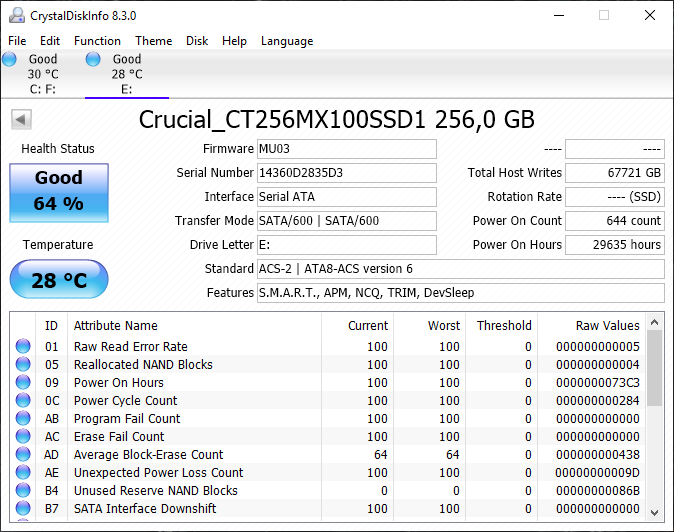The width and height of the screenshot is (674, 532).
Task: Select the Unexpected Power Loss Count attribute name
Action: click(x=159, y=473)
